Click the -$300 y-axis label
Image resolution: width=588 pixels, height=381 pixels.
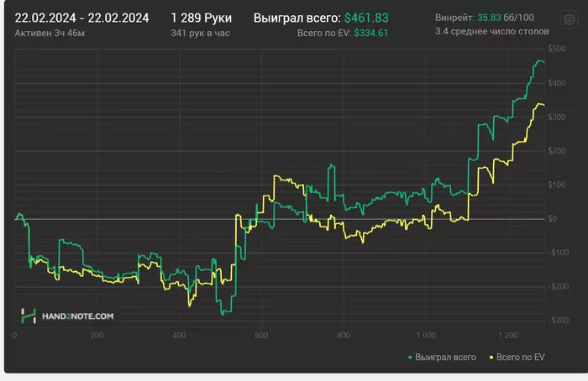[x=559, y=321]
